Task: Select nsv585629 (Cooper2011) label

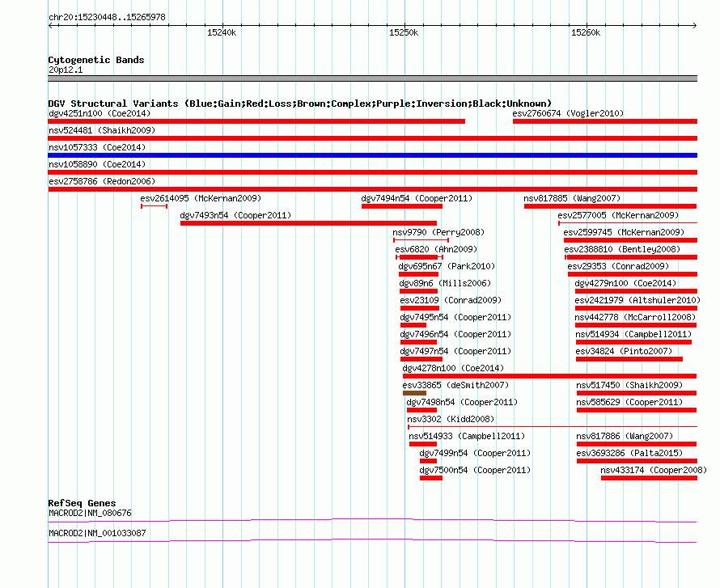Action: 629,402
